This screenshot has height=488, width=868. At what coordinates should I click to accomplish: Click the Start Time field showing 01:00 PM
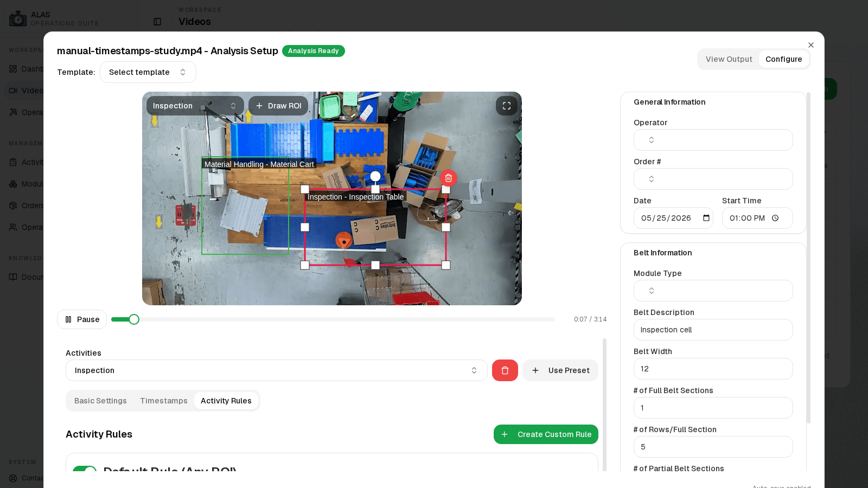(x=757, y=218)
